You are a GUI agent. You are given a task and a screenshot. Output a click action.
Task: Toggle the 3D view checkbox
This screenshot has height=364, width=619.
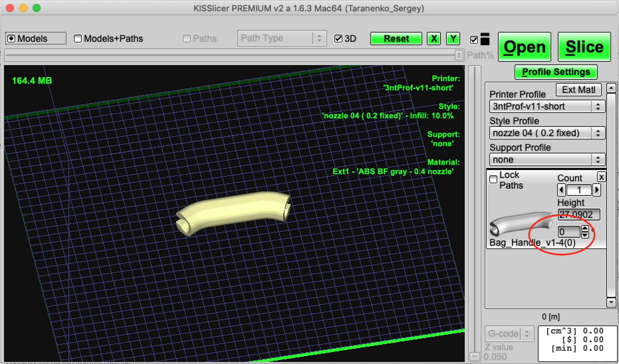point(338,39)
